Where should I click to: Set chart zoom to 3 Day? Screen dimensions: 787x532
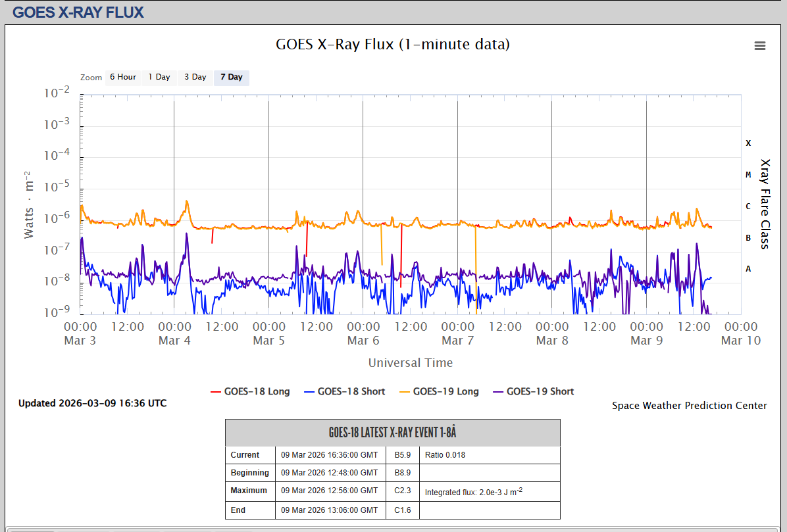(195, 78)
